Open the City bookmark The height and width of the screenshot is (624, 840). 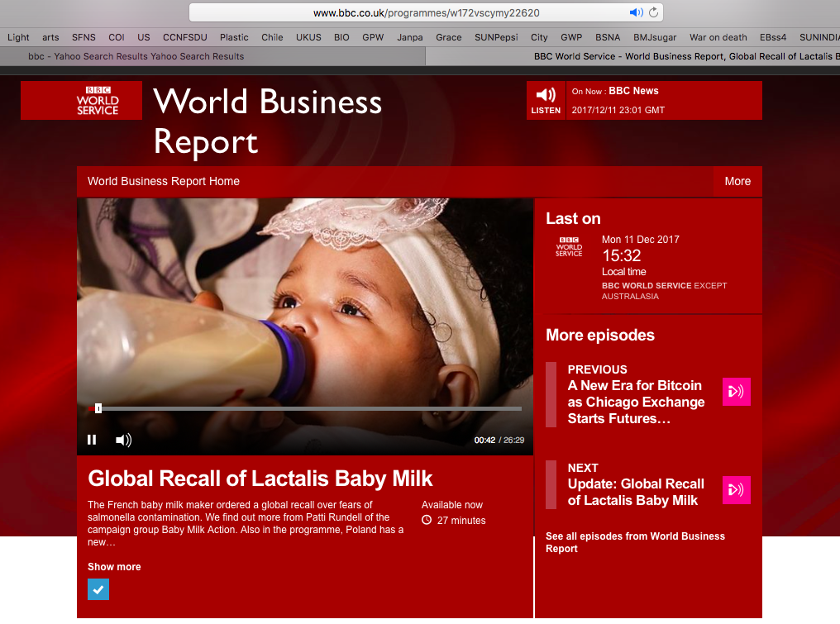point(539,37)
